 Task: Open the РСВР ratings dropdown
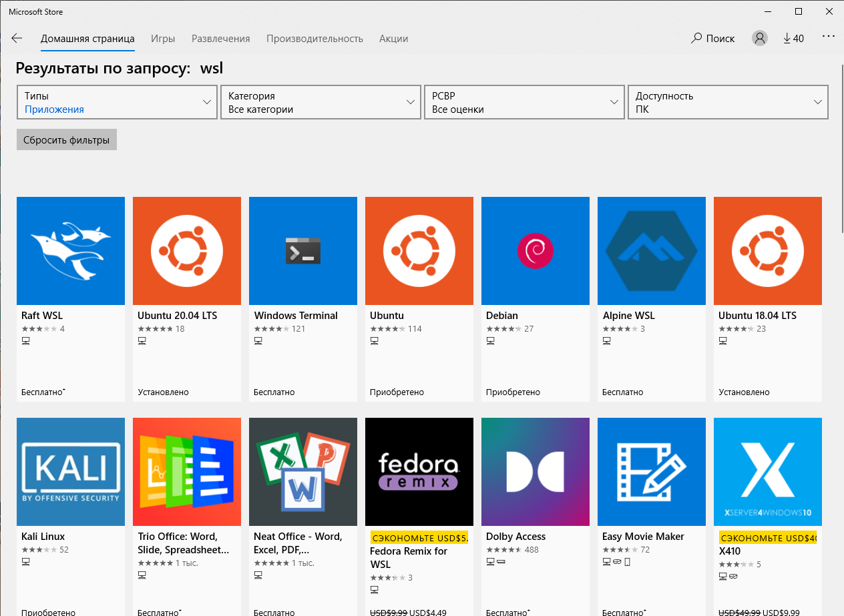point(524,102)
